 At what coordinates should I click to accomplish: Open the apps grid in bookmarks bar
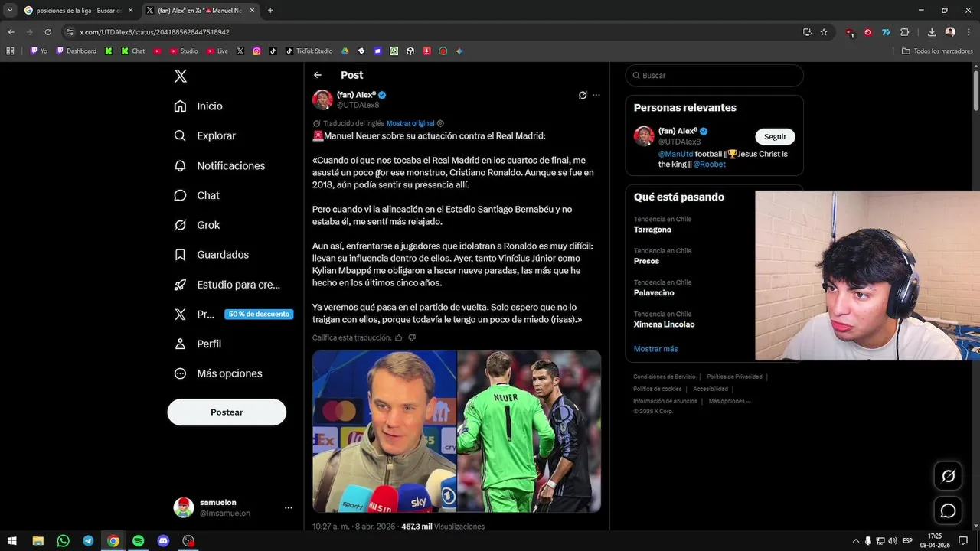pos(10,51)
